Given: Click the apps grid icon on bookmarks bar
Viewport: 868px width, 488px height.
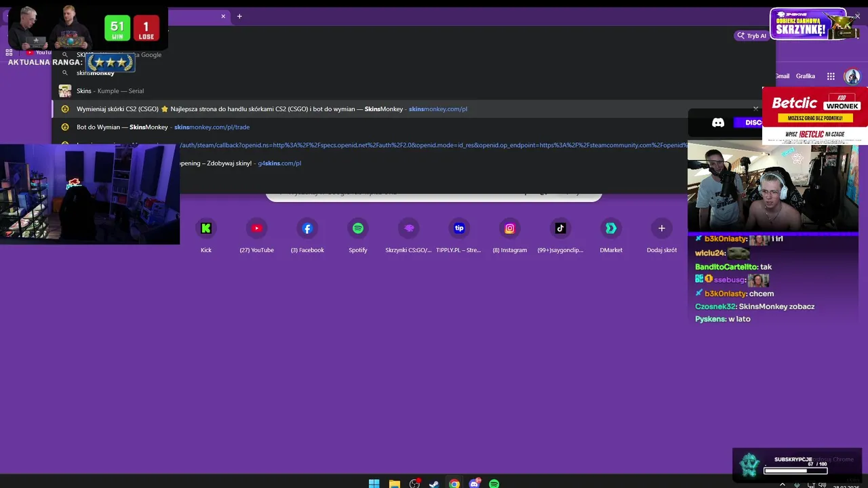Looking at the screenshot, I should click(x=9, y=52).
